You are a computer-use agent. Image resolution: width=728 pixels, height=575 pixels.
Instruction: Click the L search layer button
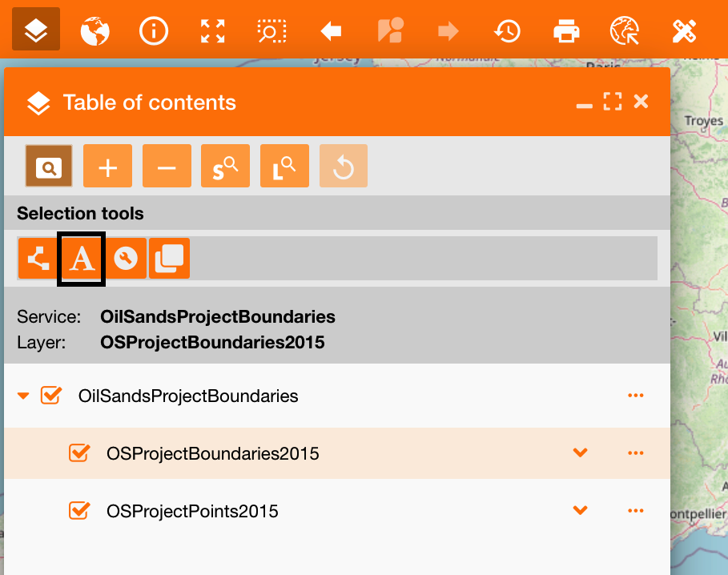click(284, 166)
